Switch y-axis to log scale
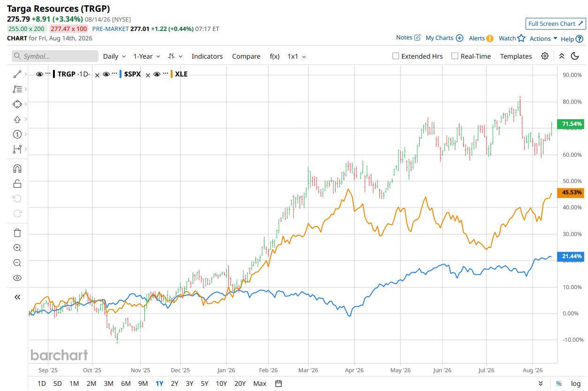 (x=575, y=383)
